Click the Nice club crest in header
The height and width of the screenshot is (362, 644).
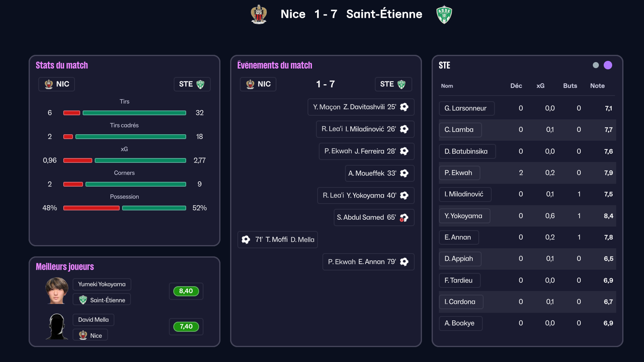click(259, 15)
